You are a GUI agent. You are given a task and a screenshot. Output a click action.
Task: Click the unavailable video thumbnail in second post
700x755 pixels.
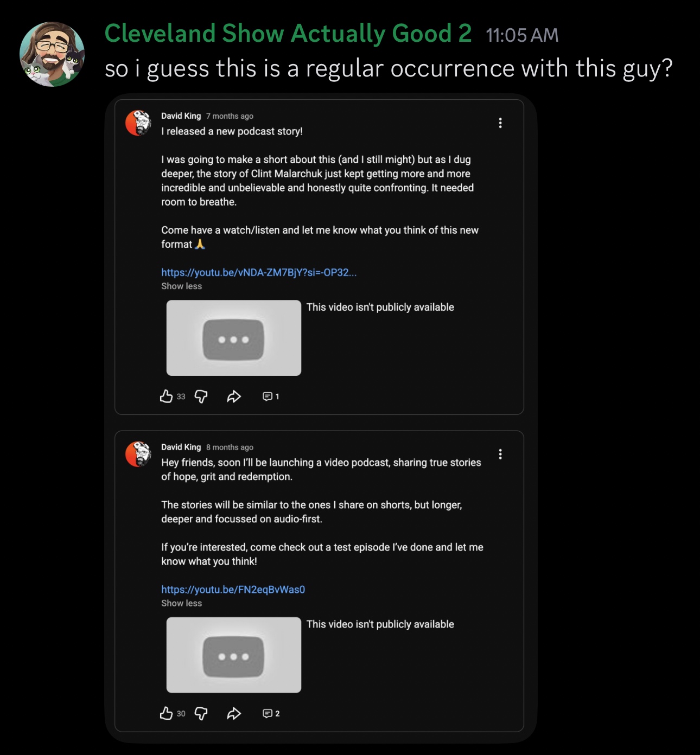coord(234,655)
